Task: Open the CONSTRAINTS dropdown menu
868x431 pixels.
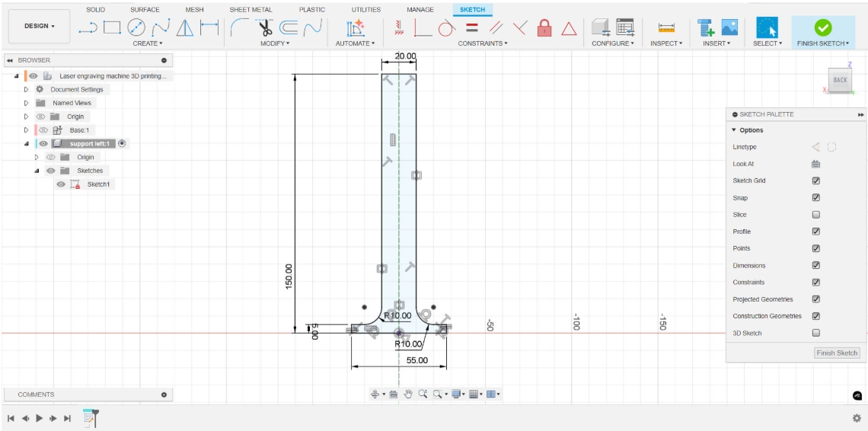Action: pos(483,43)
